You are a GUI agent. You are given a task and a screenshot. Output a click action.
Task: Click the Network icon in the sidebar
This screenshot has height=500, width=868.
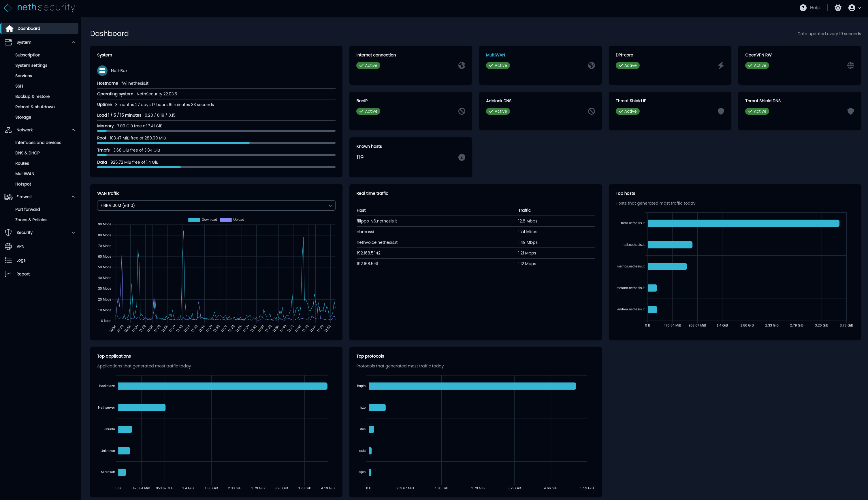click(9, 130)
